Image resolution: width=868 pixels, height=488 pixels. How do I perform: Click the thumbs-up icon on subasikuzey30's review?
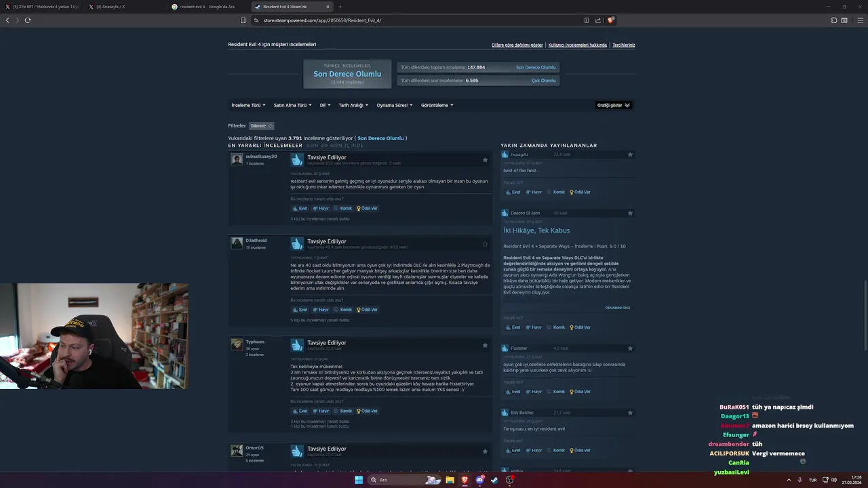[x=297, y=160]
